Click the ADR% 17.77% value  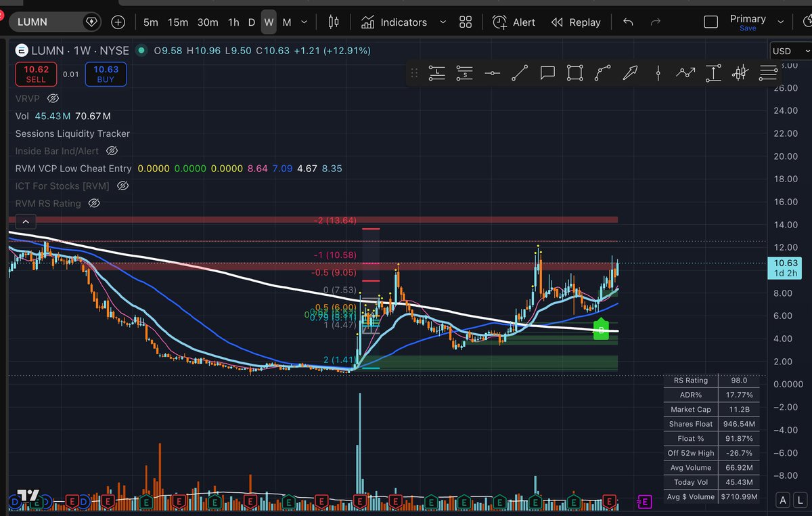[x=740, y=395]
